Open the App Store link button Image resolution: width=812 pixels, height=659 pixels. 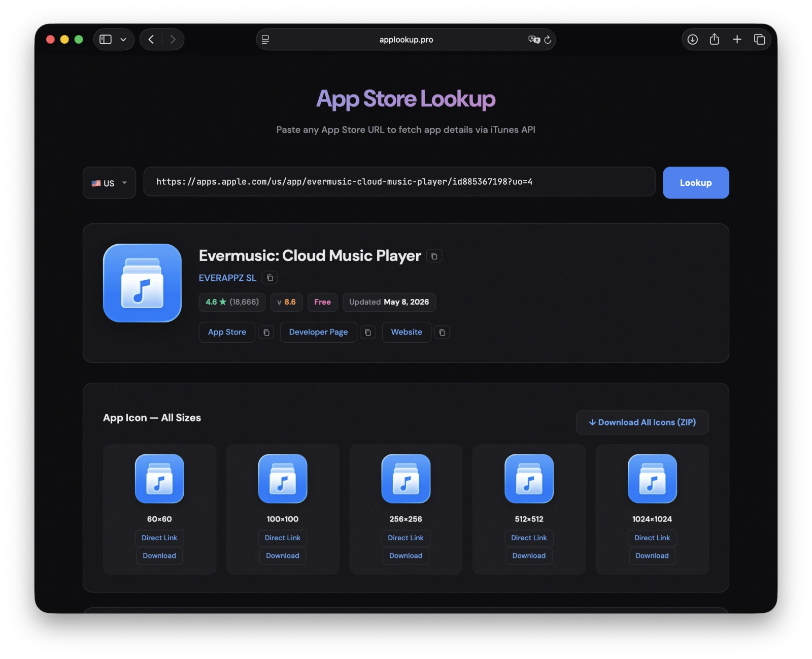click(x=227, y=332)
